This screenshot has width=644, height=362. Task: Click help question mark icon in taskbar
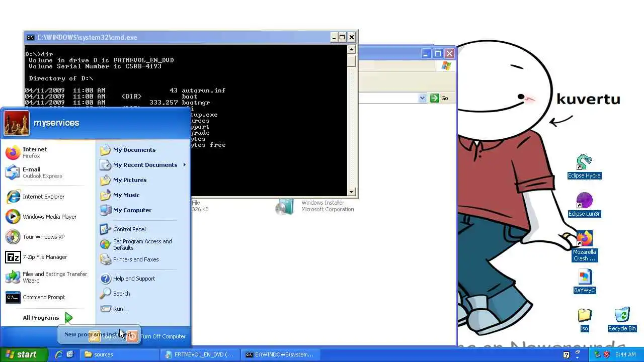[566, 354]
